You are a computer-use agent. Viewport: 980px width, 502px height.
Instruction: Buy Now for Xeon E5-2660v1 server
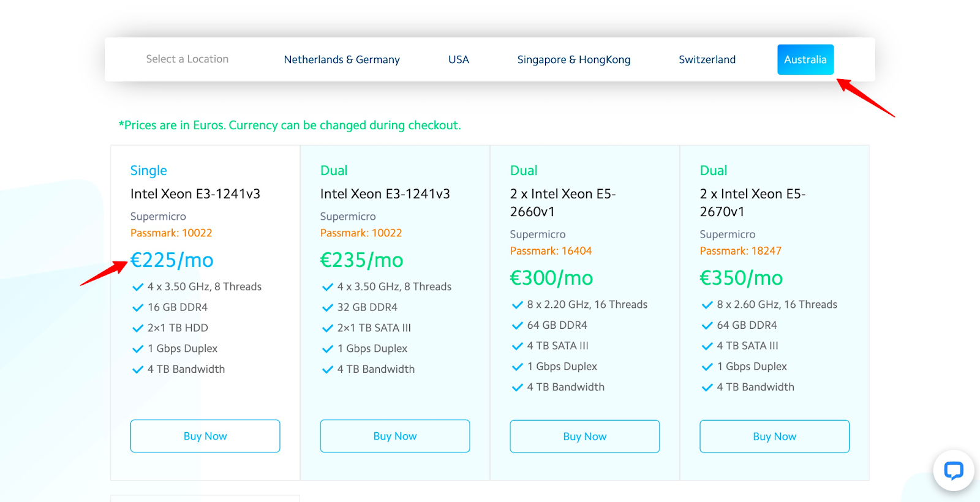coord(585,436)
